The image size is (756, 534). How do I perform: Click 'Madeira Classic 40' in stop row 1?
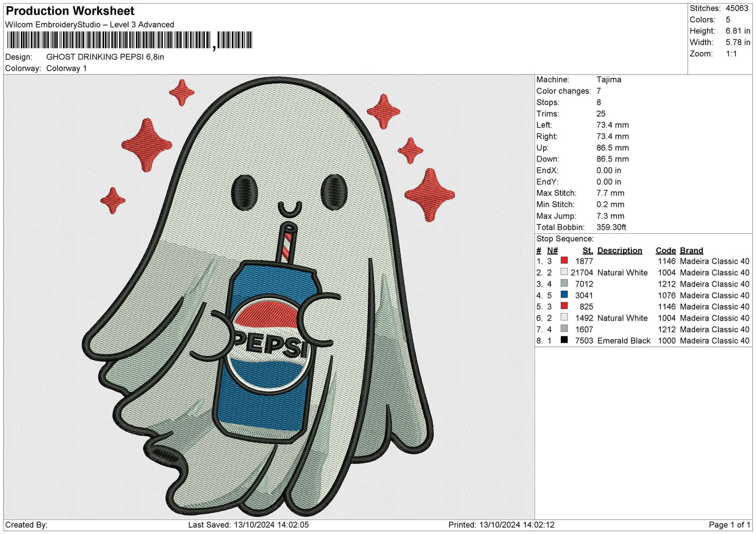coord(715,262)
